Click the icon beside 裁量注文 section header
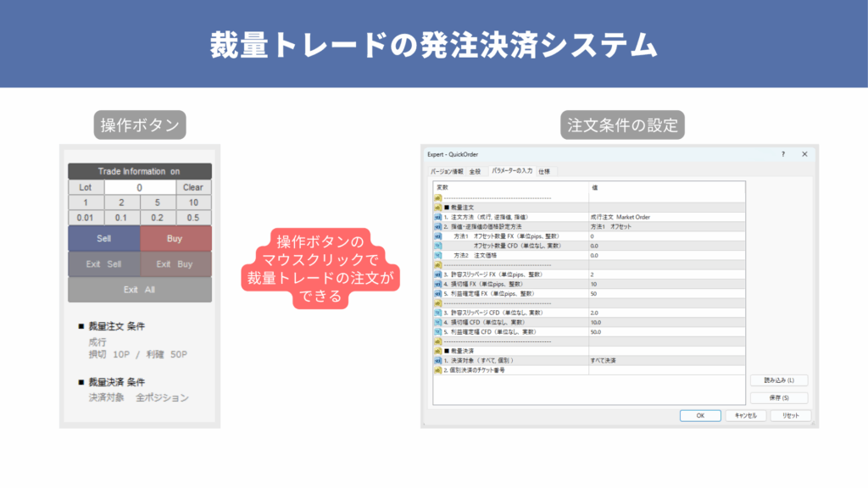Image resolution: width=868 pixels, height=488 pixels. pos(437,207)
